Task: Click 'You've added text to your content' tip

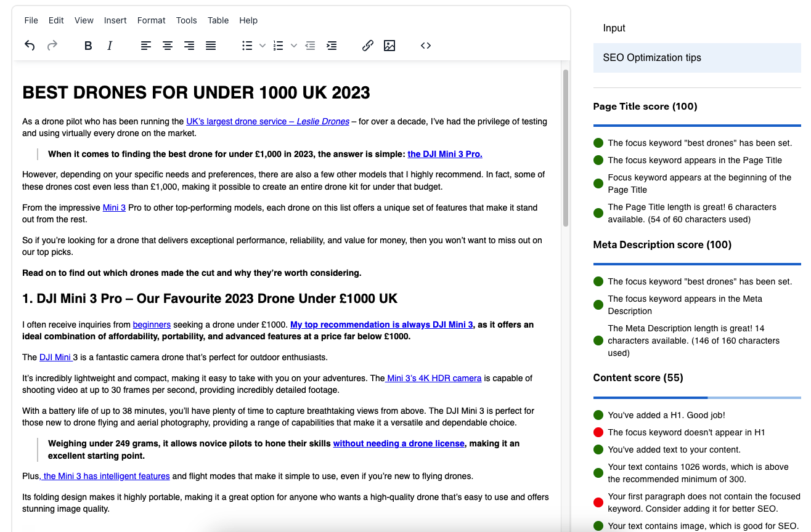Action: click(674, 449)
